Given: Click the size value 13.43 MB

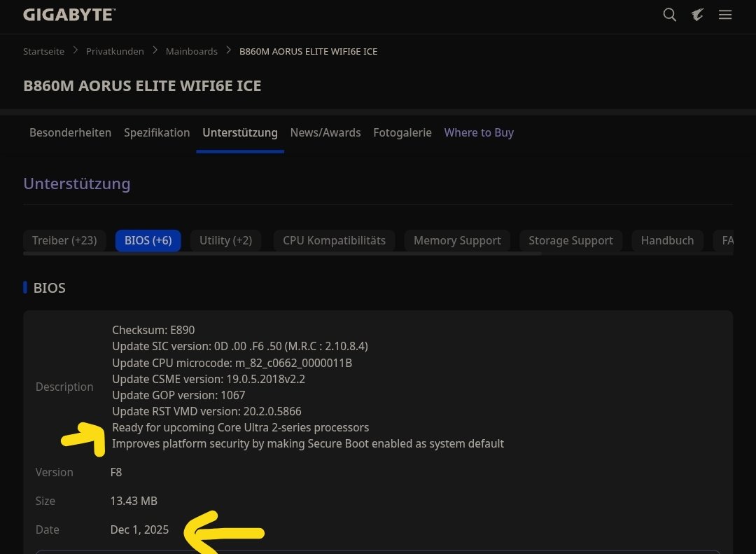Looking at the screenshot, I should [x=134, y=501].
